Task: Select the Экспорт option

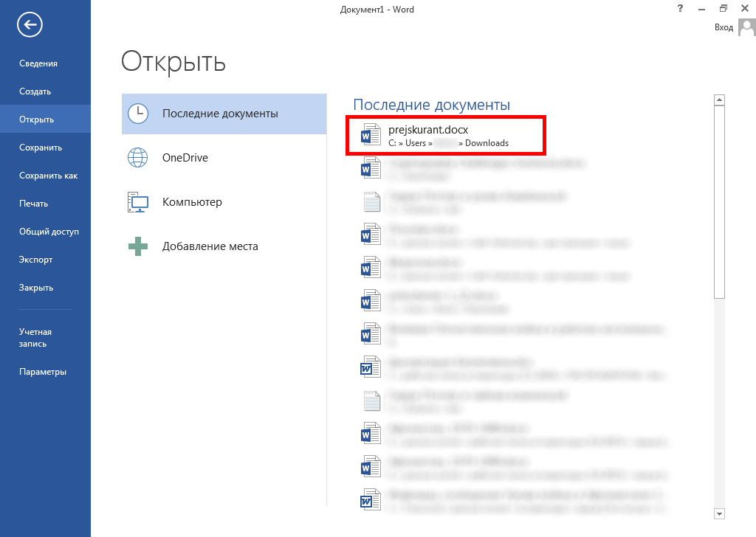Action: pyautogui.click(x=35, y=260)
